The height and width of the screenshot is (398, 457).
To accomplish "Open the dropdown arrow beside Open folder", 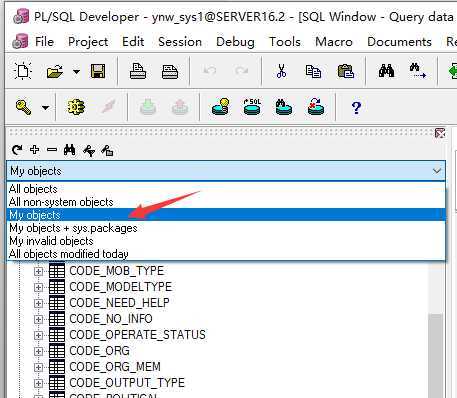I will point(76,71).
